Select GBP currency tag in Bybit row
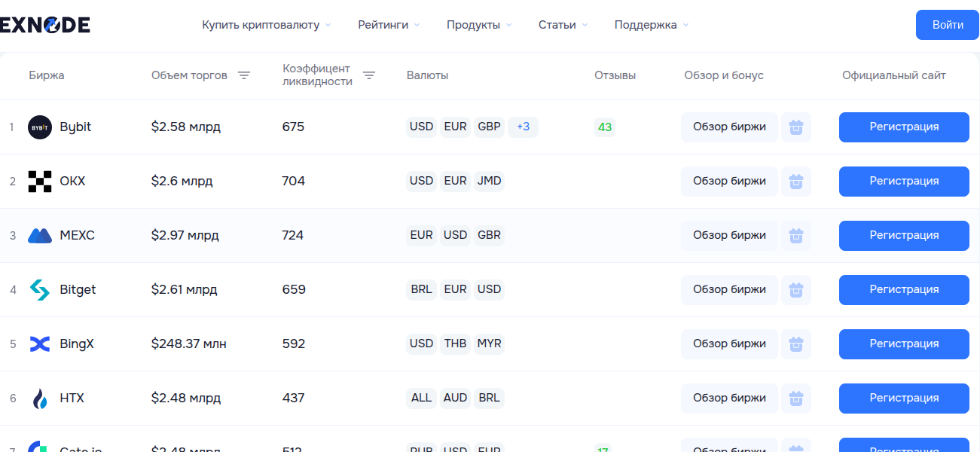 (x=490, y=127)
